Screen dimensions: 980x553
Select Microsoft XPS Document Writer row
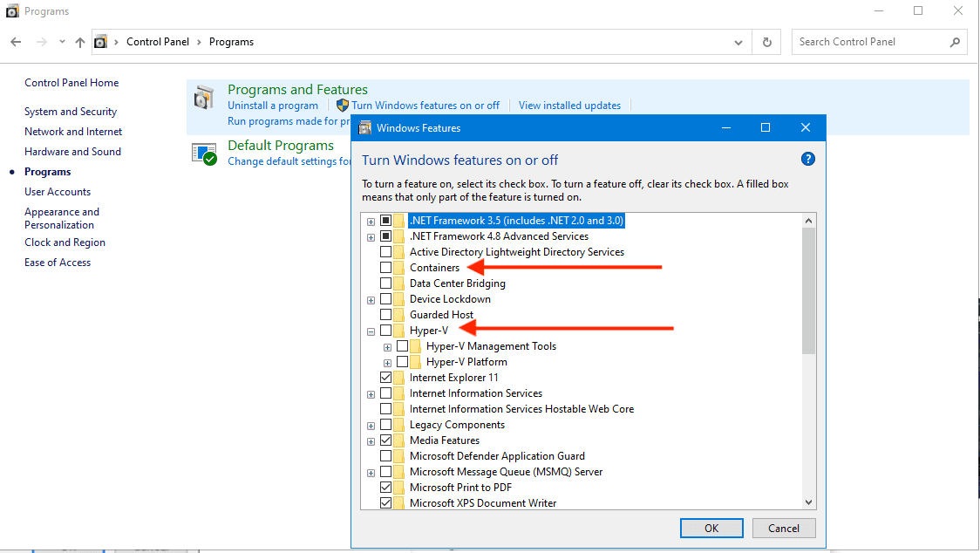[x=482, y=503]
